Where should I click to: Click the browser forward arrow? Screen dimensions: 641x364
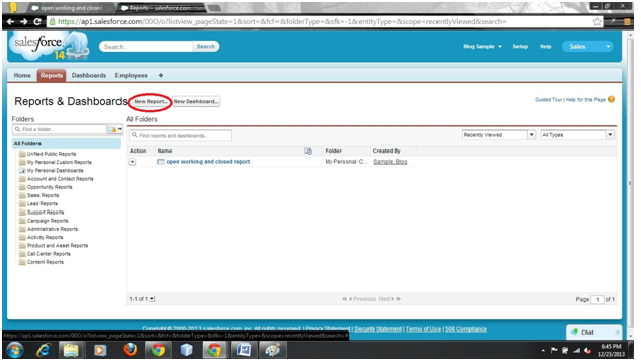coord(24,22)
